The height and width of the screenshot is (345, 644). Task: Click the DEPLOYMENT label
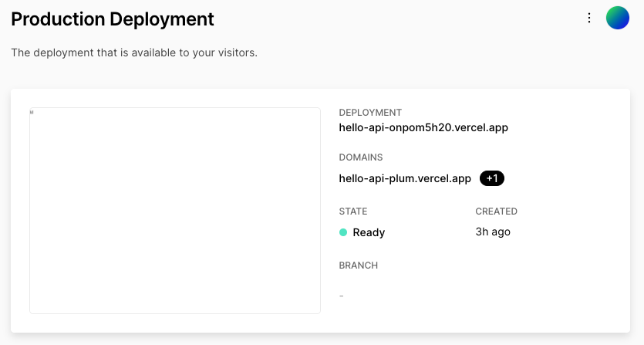click(370, 113)
